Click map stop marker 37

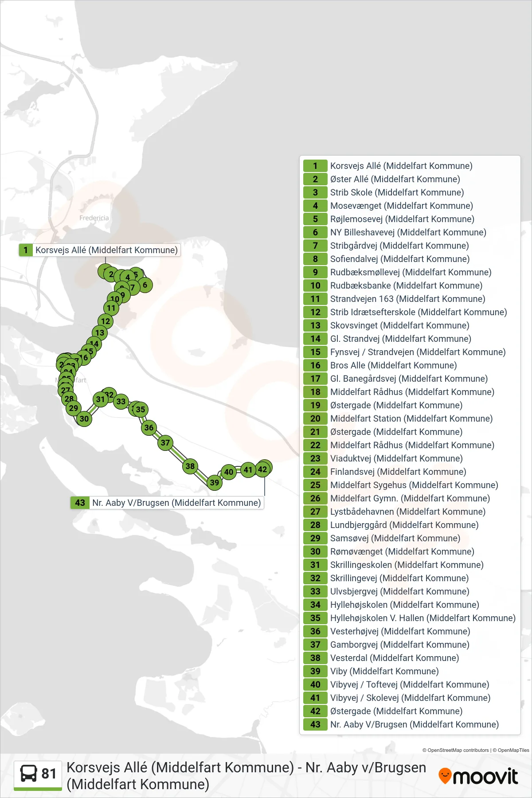click(165, 442)
